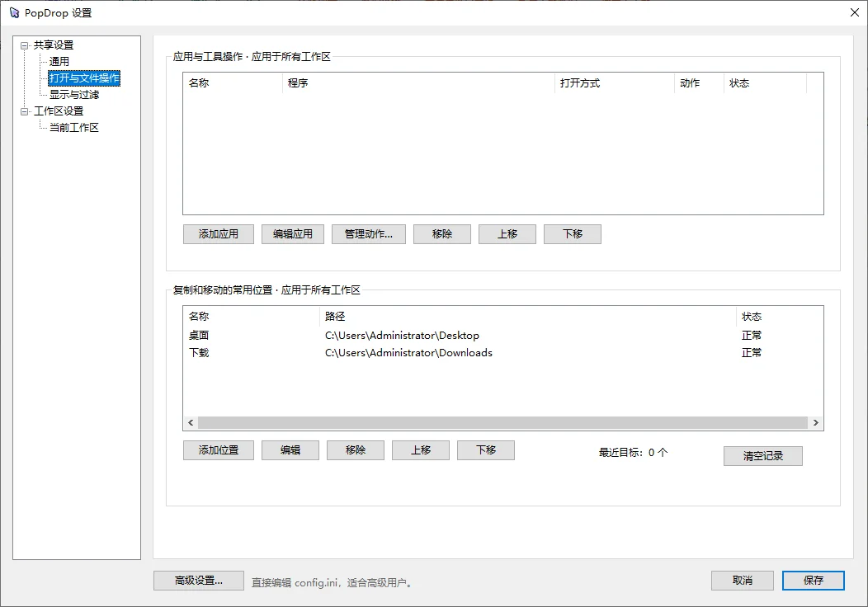Click the 最近目标: 0 个 label
This screenshot has height=607, width=868.
[x=634, y=453]
